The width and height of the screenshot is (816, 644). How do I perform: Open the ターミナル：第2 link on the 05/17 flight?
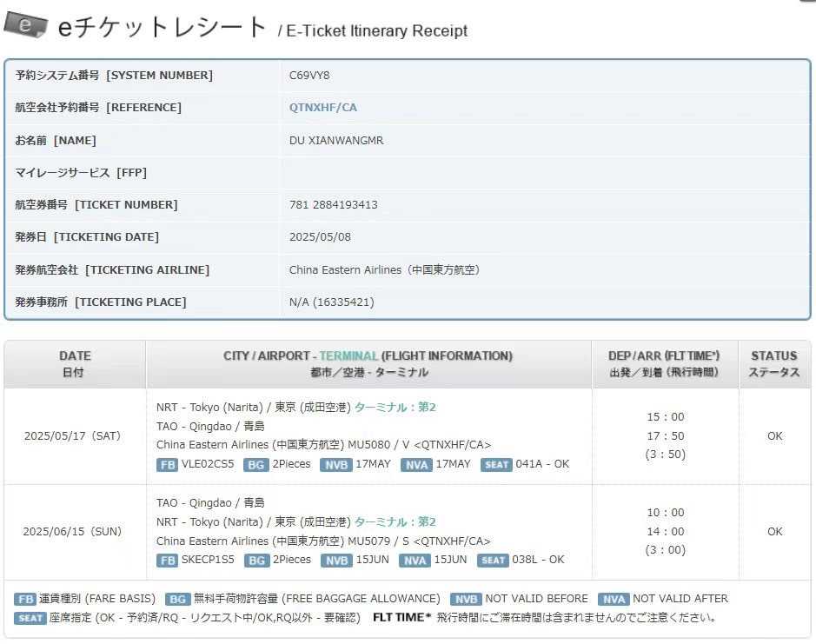click(395, 407)
